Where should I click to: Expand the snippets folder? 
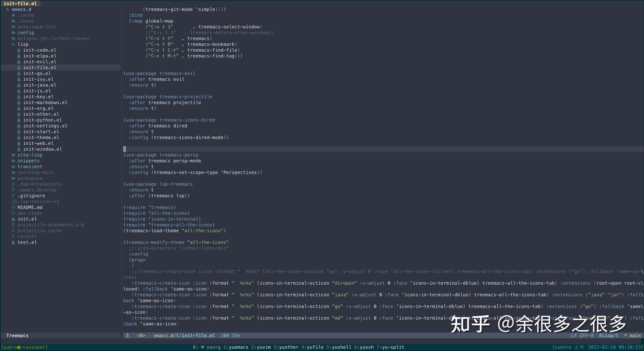click(x=28, y=161)
